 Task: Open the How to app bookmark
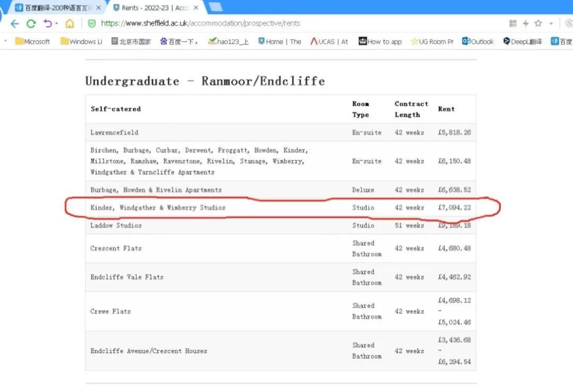point(380,42)
